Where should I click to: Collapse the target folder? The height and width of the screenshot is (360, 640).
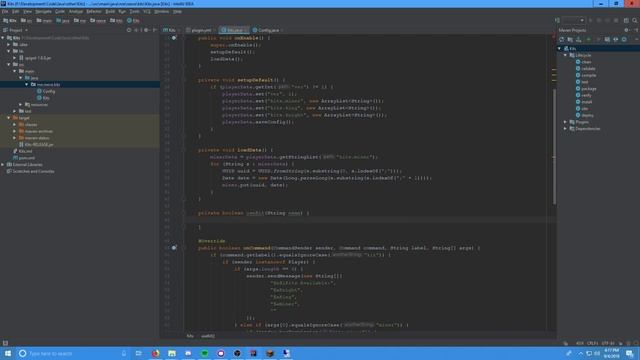tap(9, 118)
